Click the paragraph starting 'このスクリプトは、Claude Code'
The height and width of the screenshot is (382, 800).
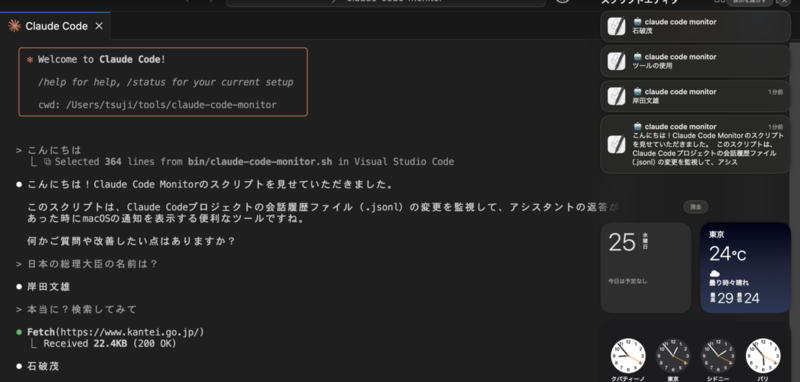[x=322, y=207]
